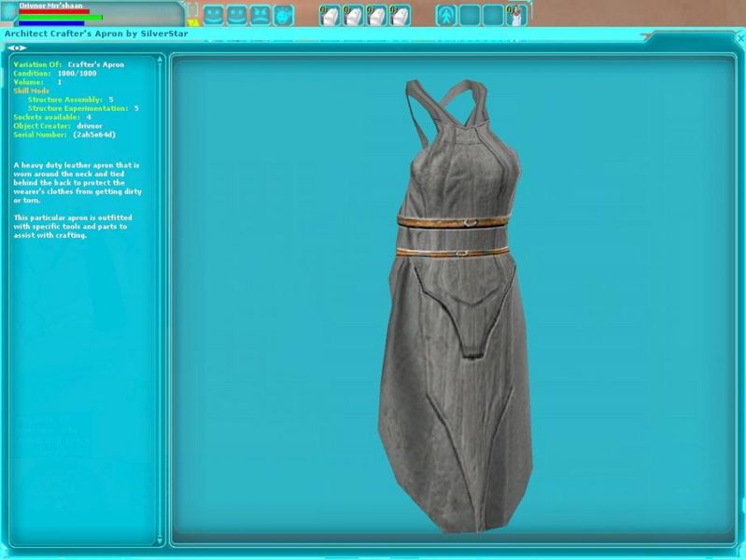Trigger the fourth white item toolbar slot
746x560 pixels.
400,15
